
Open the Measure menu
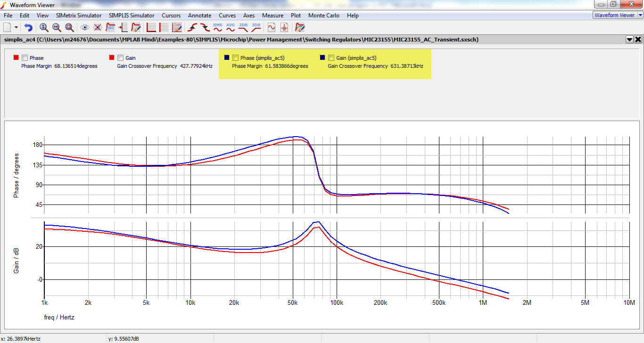(x=273, y=16)
